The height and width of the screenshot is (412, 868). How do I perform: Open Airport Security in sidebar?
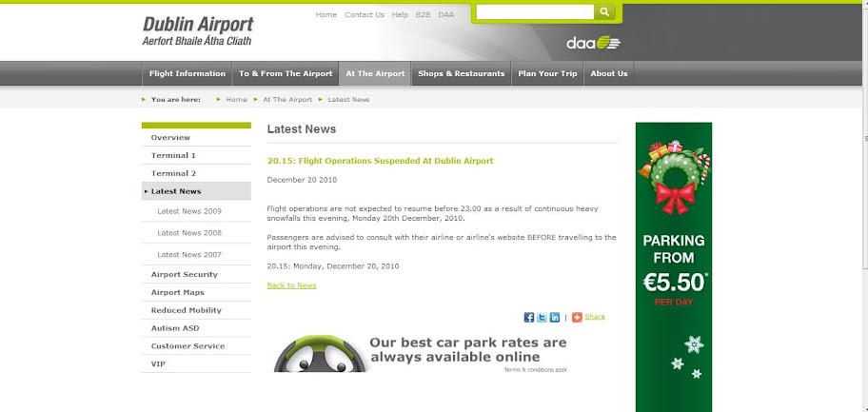coord(196,275)
